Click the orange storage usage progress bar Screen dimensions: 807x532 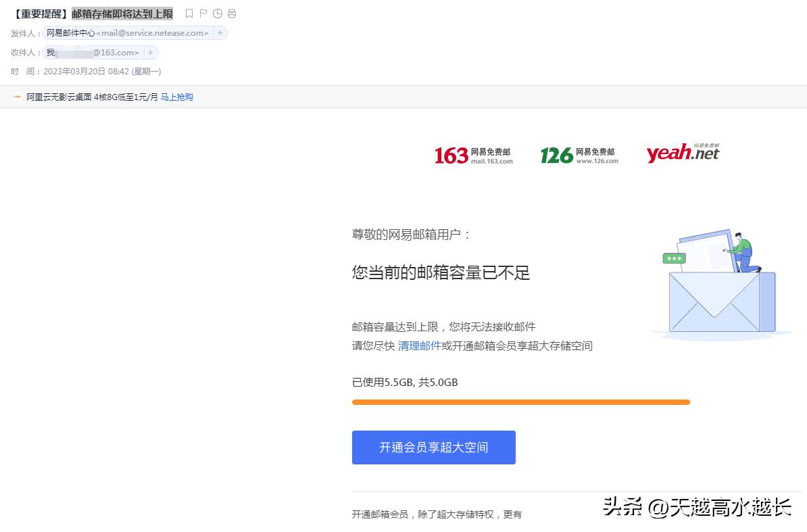point(520,402)
